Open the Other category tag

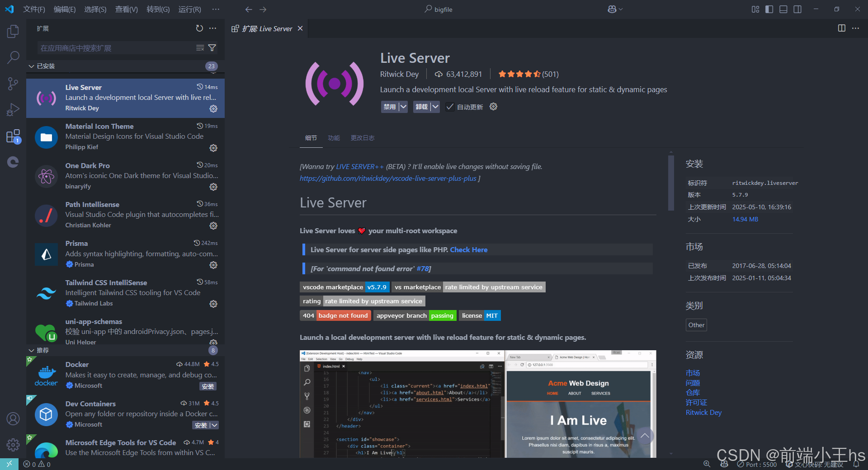pos(696,325)
